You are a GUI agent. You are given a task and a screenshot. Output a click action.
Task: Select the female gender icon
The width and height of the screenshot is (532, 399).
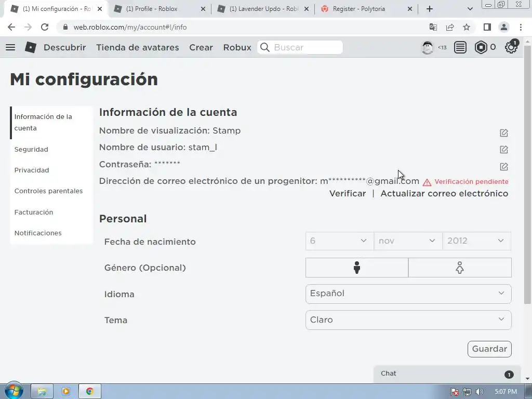[460, 268]
